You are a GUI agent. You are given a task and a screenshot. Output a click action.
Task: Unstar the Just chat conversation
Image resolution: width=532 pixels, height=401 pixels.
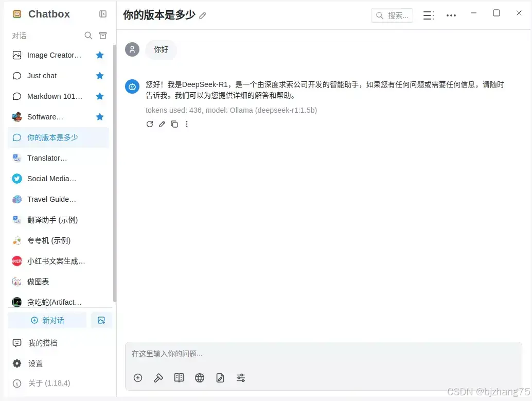[x=100, y=76]
